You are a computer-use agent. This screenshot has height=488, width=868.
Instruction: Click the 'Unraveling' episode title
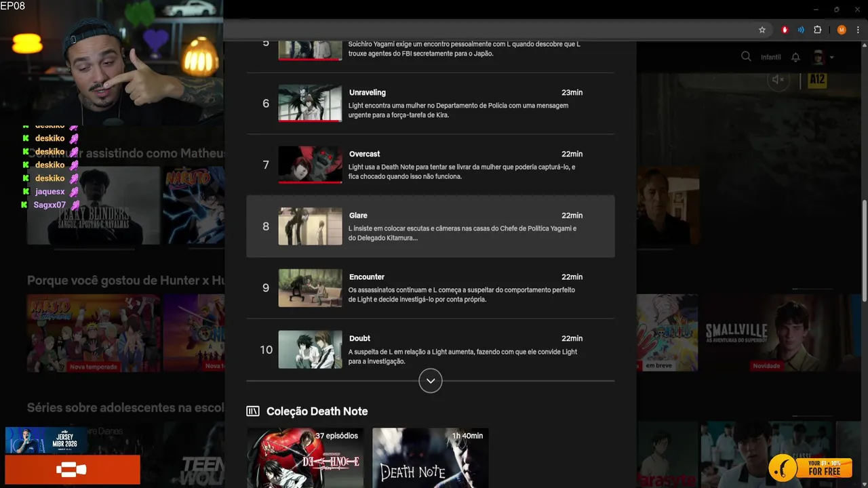368,92
